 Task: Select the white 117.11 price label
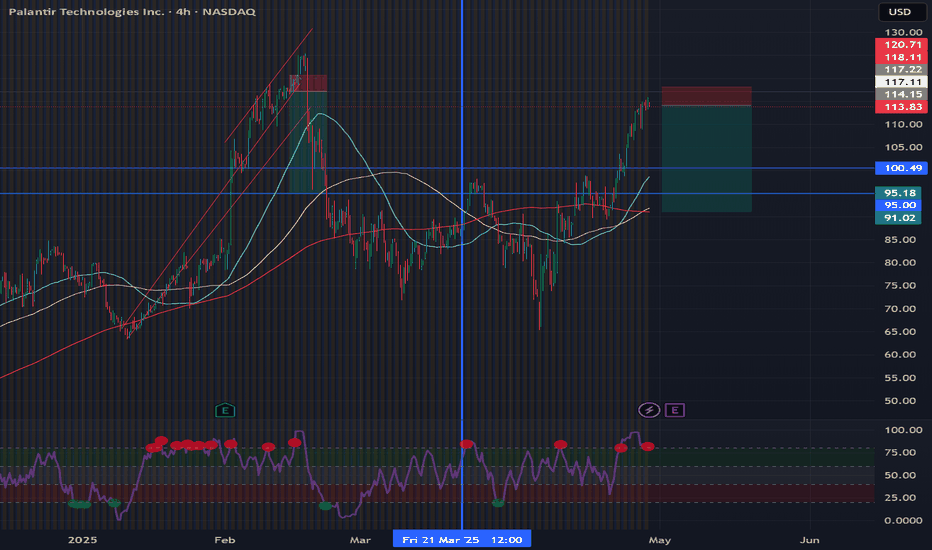pos(902,82)
